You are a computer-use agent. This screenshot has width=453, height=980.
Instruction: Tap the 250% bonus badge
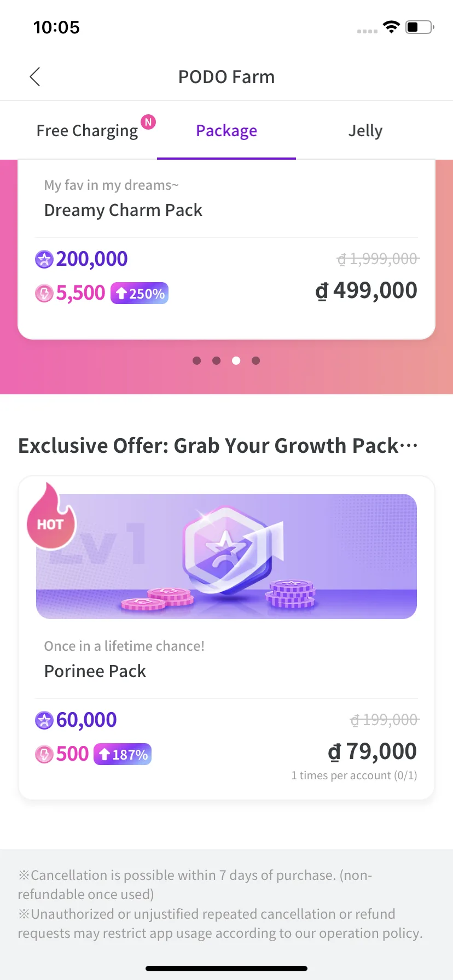[140, 293]
